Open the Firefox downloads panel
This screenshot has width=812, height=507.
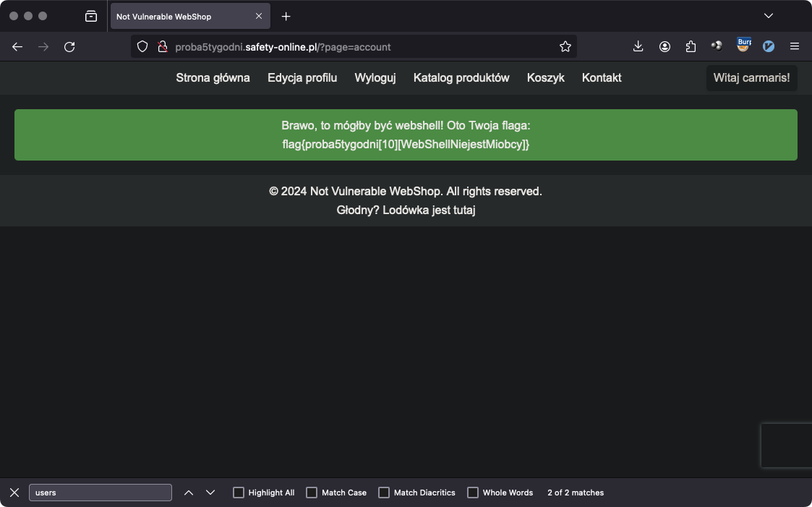click(638, 47)
